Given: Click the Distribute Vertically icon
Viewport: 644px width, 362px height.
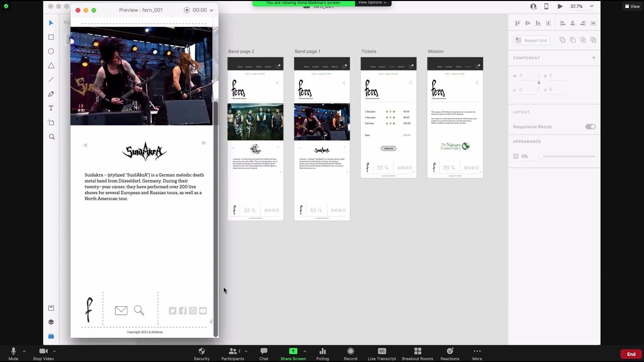Looking at the screenshot, I should tap(548, 23).
